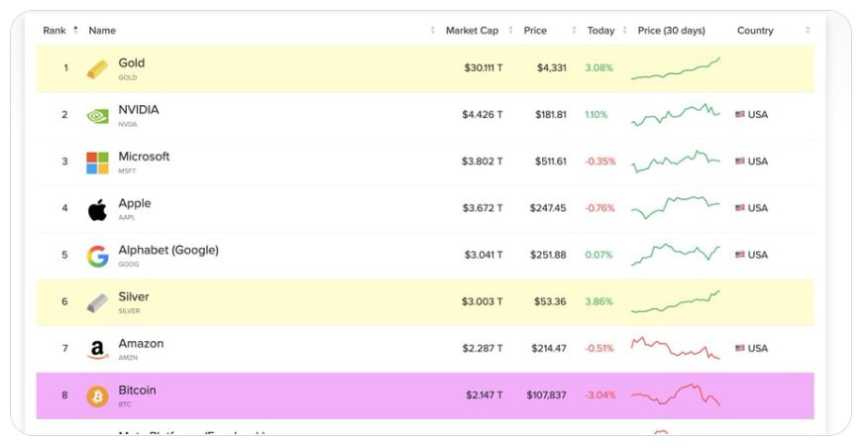
Task: Click the NVIDIA logo icon
Action: coord(97,116)
